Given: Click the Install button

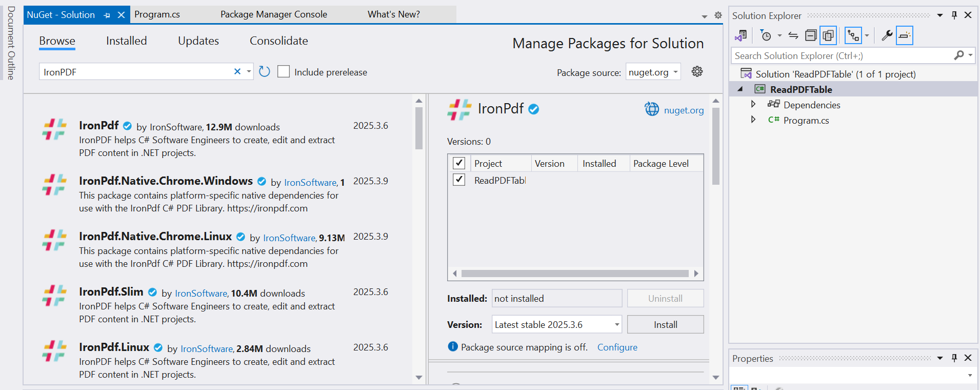Looking at the screenshot, I should 665,324.
